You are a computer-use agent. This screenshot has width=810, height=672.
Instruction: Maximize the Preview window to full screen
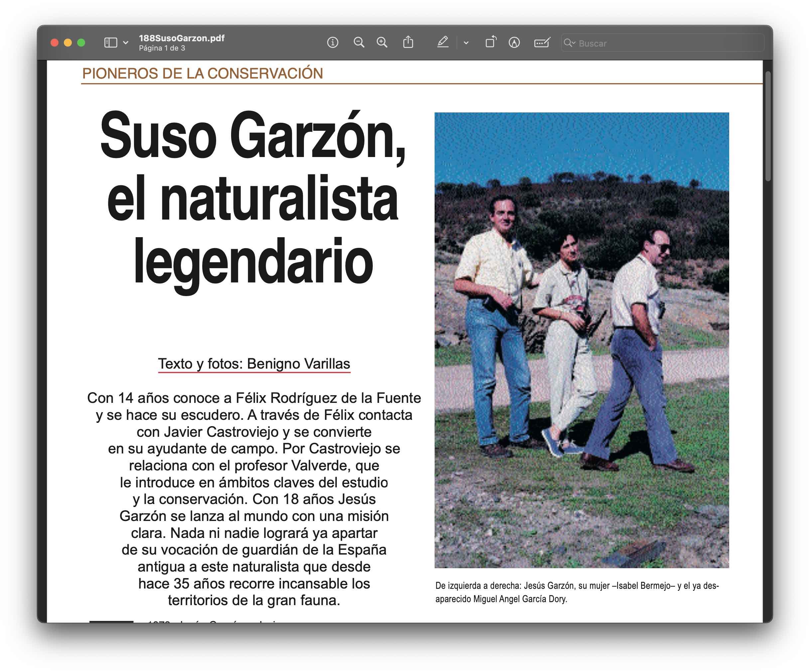pos(81,43)
